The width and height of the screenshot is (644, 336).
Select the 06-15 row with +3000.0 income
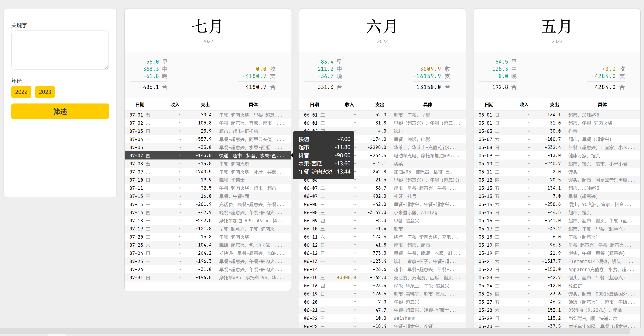(x=382, y=277)
